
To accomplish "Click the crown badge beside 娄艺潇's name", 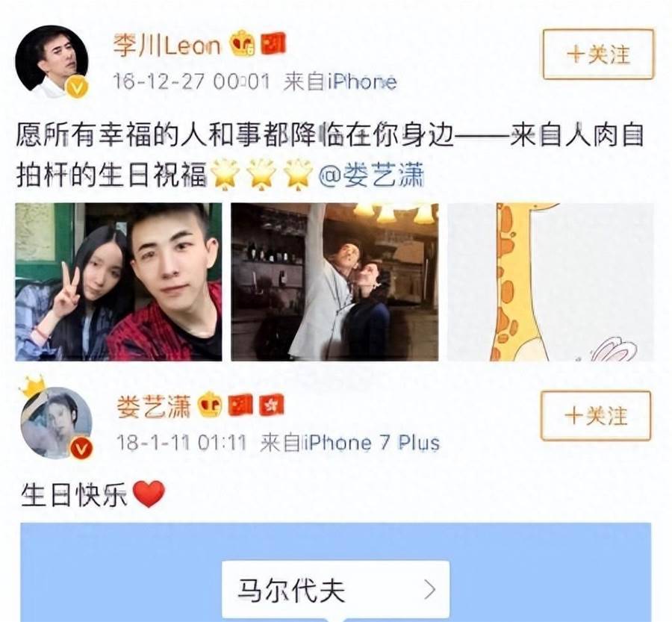I will click(209, 405).
